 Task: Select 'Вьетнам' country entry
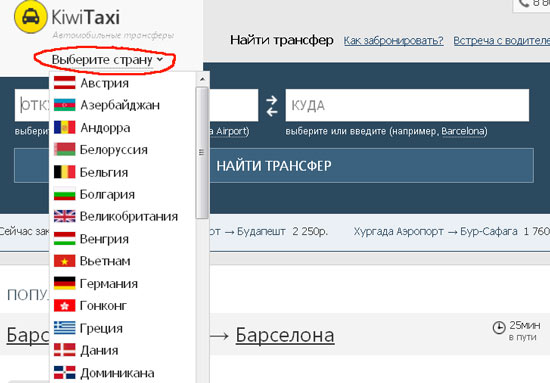click(105, 261)
